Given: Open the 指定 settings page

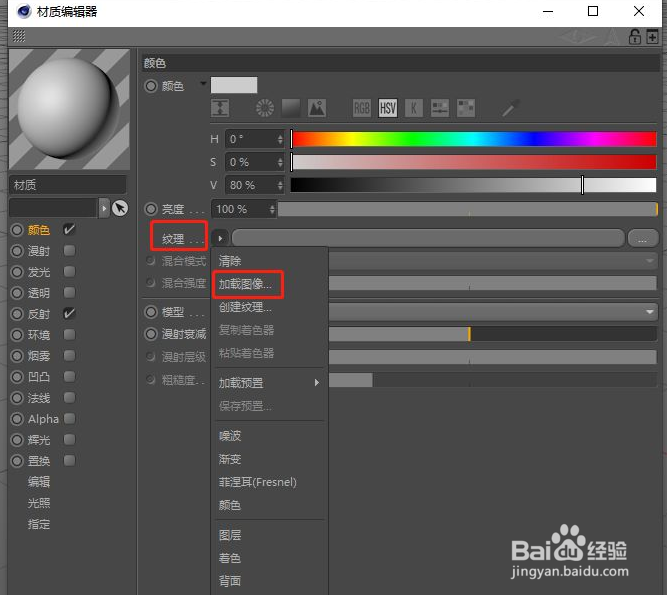Looking at the screenshot, I should pyautogui.click(x=39, y=524).
